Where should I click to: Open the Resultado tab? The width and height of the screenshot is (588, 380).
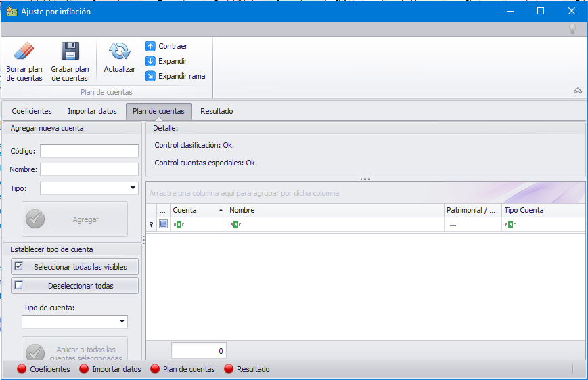coord(217,111)
